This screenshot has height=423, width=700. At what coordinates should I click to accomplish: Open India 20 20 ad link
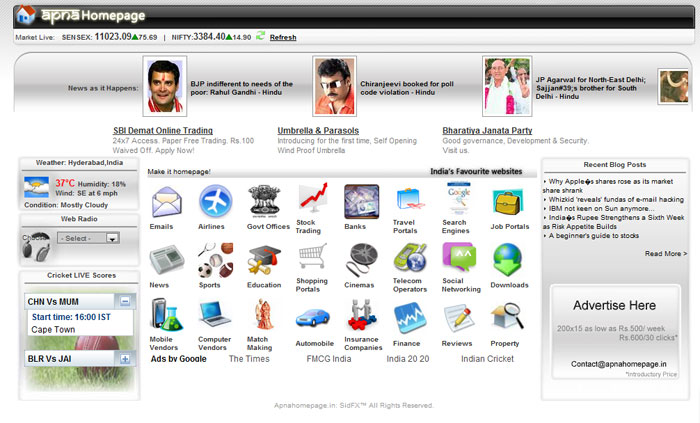pos(408,359)
